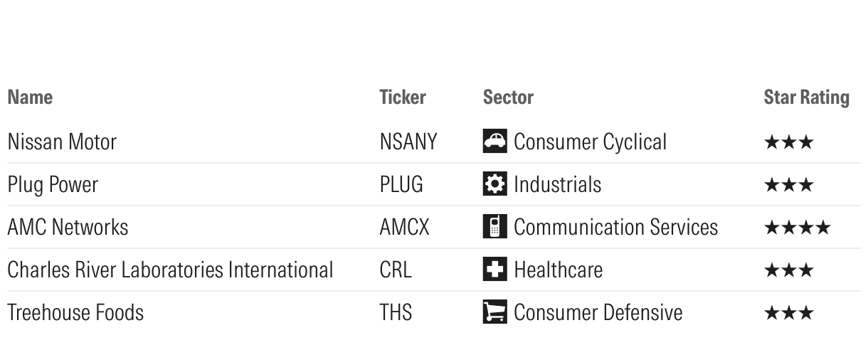Image resolution: width=868 pixels, height=340 pixels.
Task: Click the NSANY ticker symbol
Action: click(408, 142)
